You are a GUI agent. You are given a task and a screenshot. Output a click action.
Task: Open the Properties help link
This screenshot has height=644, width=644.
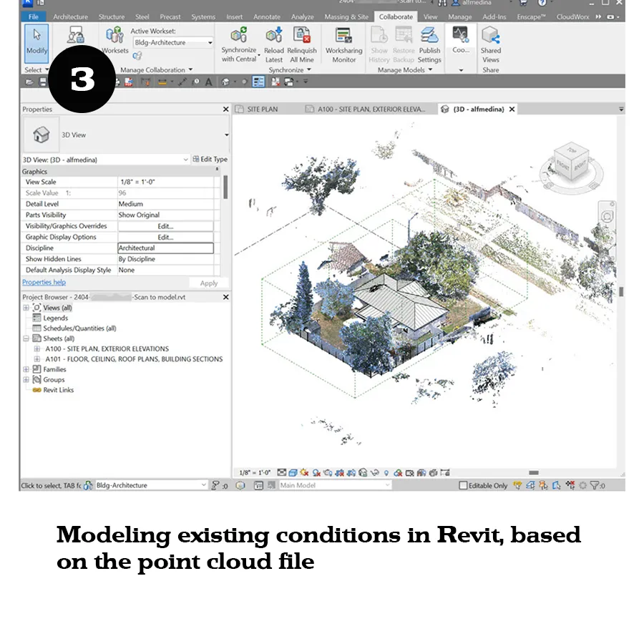pyautogui.click(x=44, y=282)
